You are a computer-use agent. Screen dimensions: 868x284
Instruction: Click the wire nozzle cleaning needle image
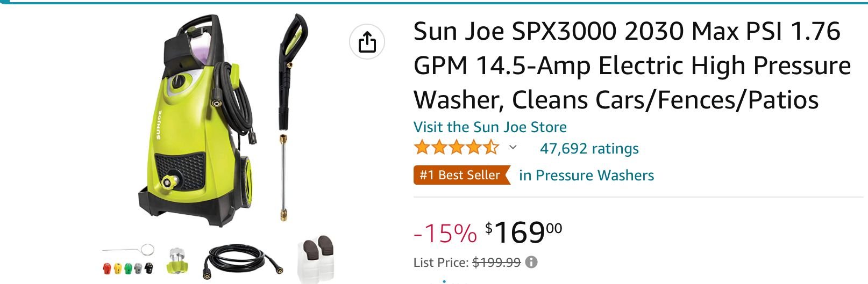pos(129,250)
